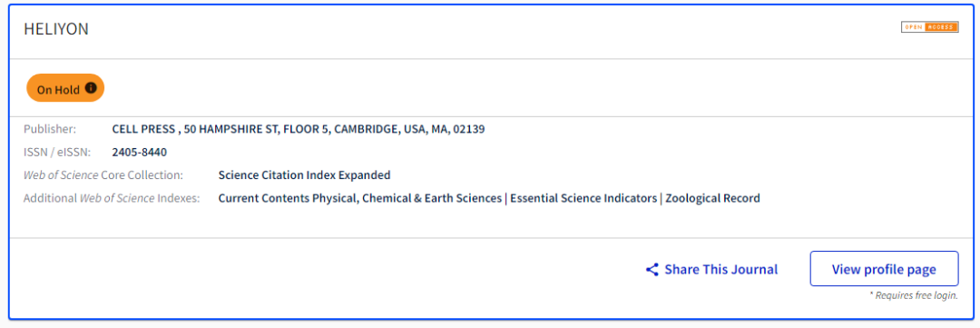The height and width of the screenshot is (328, 980).
Task: Click the Essential Science Indicators index
Action: (583, 198)
